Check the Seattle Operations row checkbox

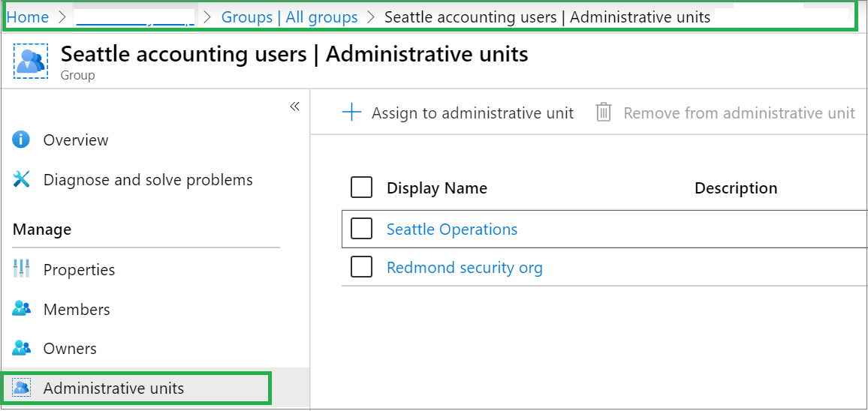pos(362,229)
